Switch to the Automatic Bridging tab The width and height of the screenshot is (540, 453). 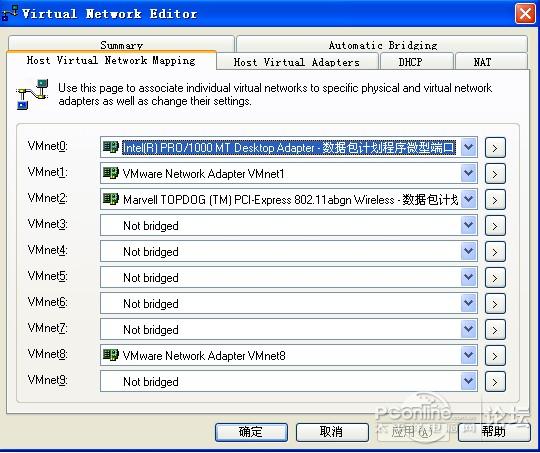pos(382,44)
